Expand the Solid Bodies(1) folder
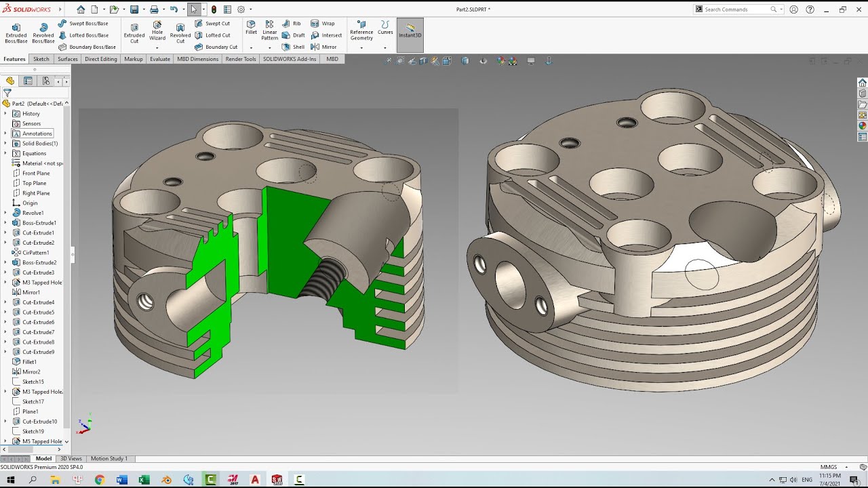 tap(5, 144)
